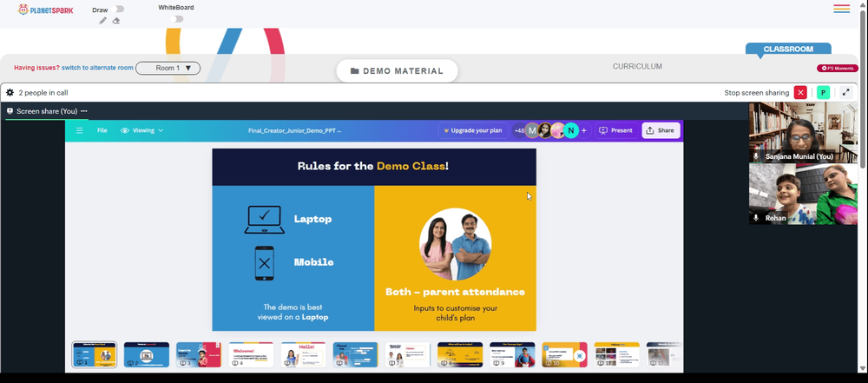Select slide thumbnail 10

tap(564, 354)
